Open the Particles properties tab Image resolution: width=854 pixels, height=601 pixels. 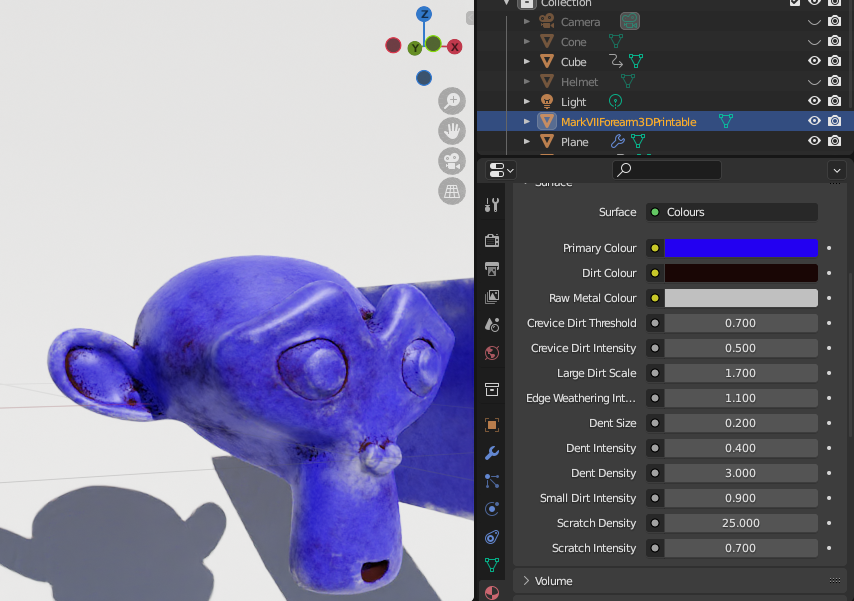tap(492, 481)
